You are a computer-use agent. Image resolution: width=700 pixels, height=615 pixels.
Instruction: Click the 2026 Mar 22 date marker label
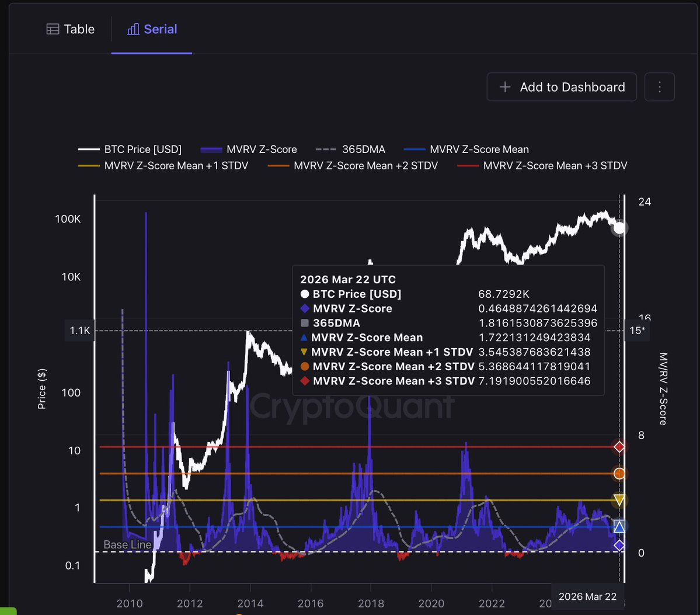588,596
